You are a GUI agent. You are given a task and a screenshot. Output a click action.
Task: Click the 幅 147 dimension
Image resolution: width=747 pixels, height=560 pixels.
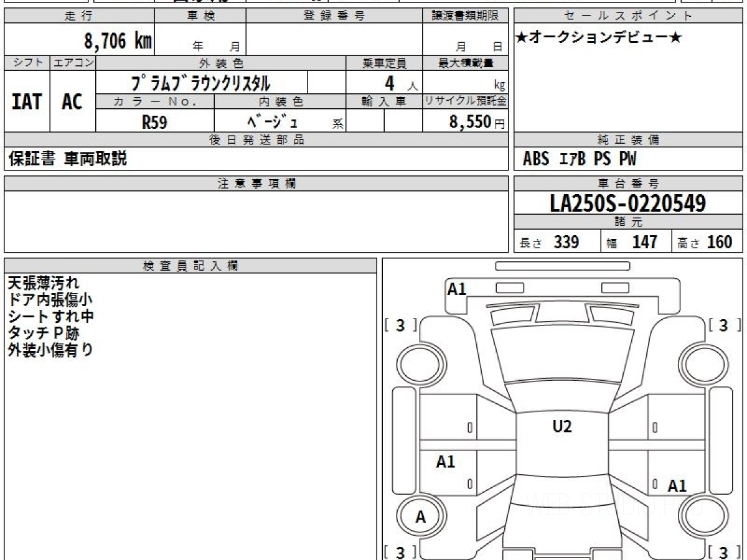[x=632, y=242]
